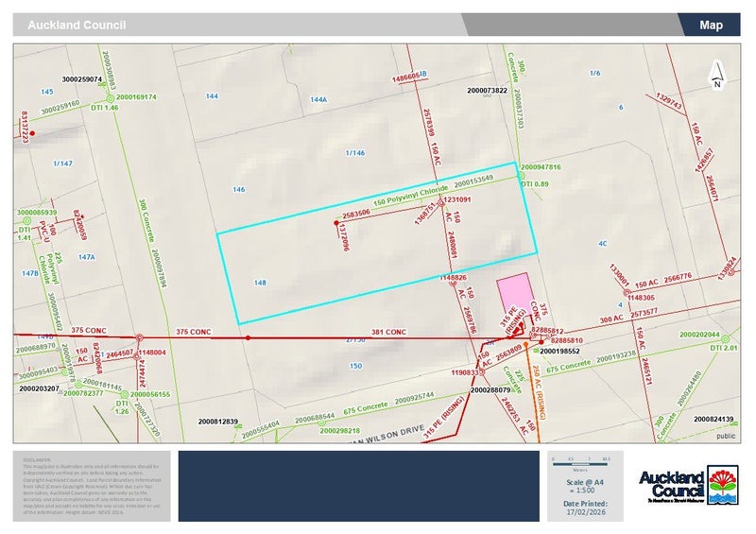
Task: Click the Map tab in header
Action: pos(711,25)
